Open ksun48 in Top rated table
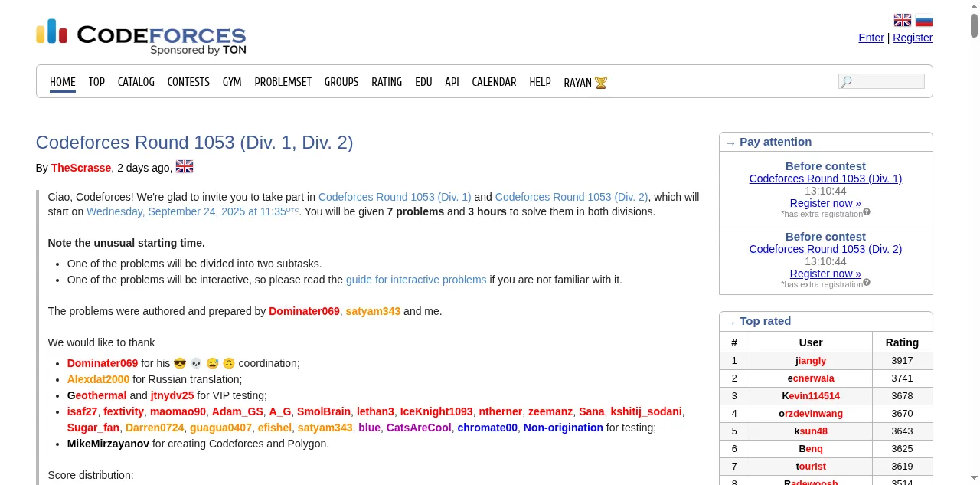This screenshot has height=485, width=980. [811, 431]
